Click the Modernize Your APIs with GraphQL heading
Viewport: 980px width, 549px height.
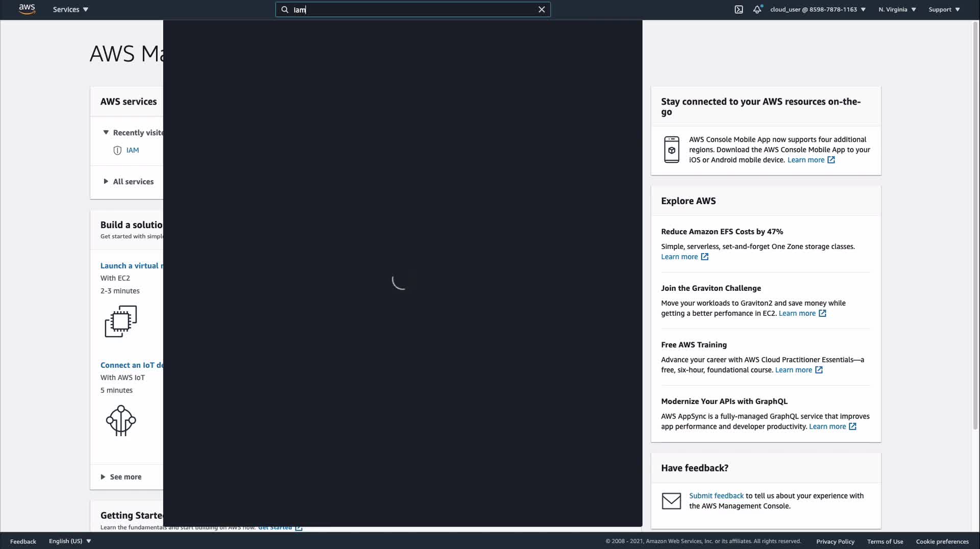pos(724,401)
